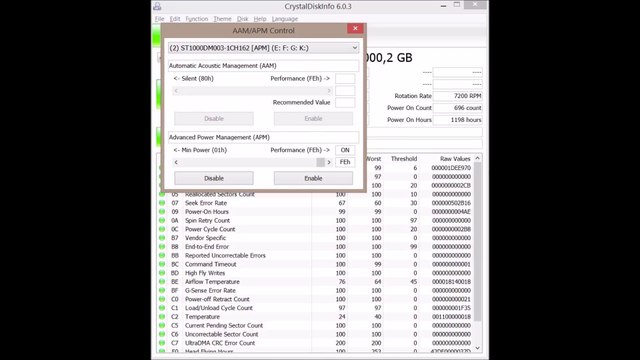Select the Command Timeout row text

(x=211, y=264)
